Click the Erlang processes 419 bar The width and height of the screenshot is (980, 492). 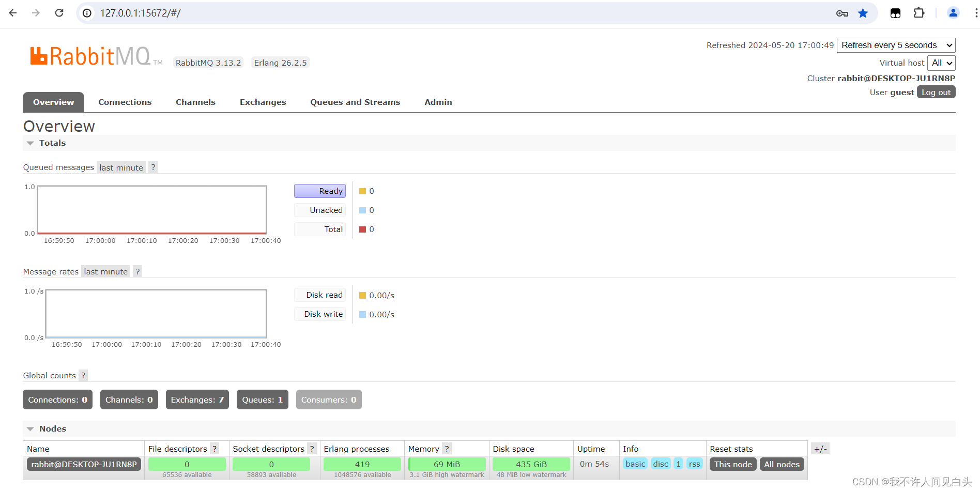362,464
